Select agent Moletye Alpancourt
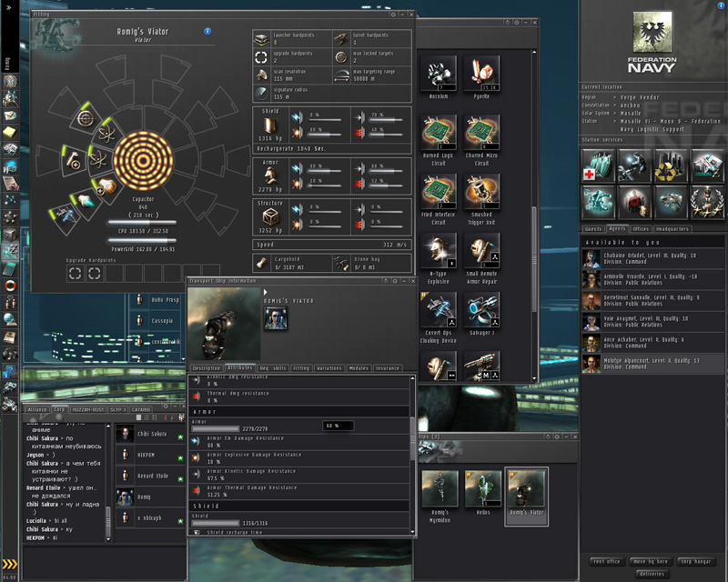This screenshot has height=582, width=728. click(x=652, y=364)
